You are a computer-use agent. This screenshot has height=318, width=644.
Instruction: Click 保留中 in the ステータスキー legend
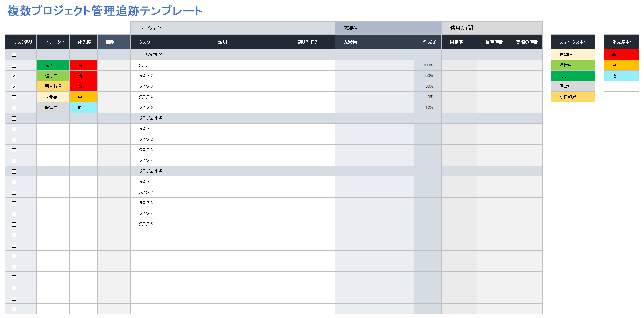573,86
